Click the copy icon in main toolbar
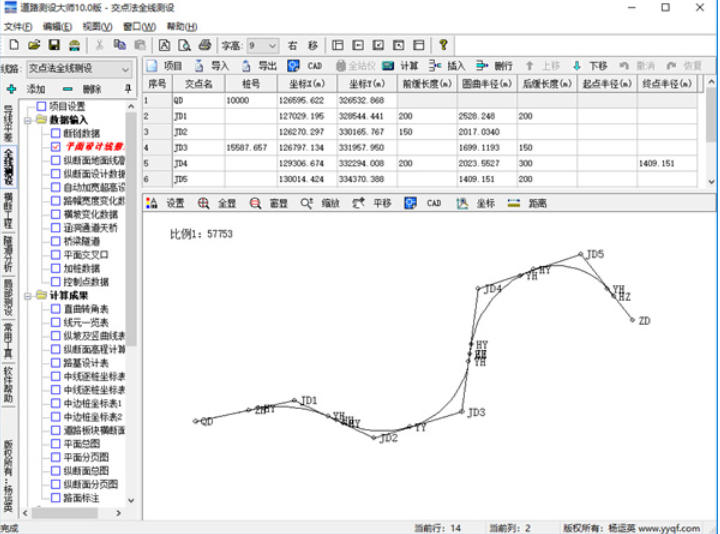Screen dimensions: 720x534 coord(120,45)
